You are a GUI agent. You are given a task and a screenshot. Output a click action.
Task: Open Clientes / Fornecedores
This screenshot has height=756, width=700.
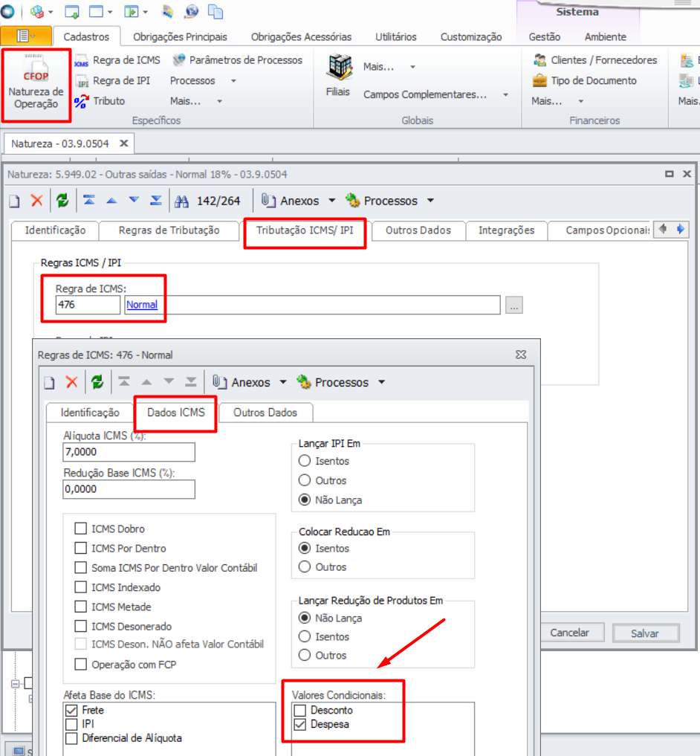(x=595, y=60)
